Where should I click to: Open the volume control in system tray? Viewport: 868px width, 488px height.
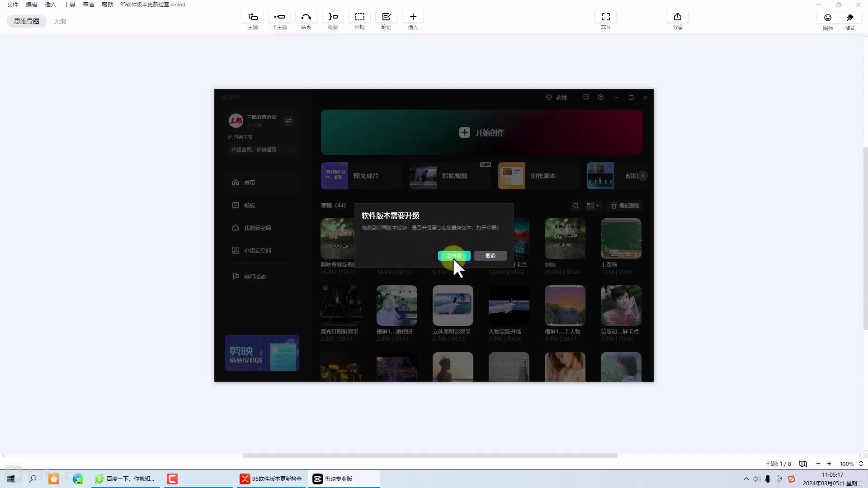(757, 479)
